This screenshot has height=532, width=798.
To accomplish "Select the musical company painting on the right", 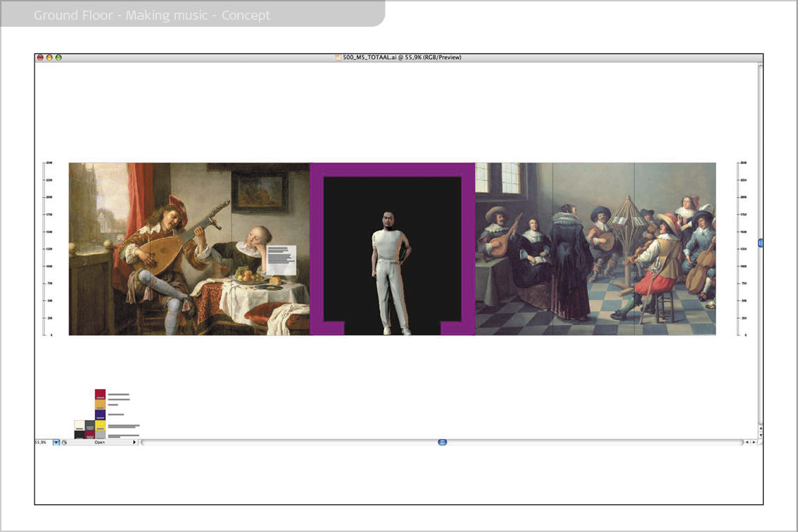I will click(x=595, y=249).
